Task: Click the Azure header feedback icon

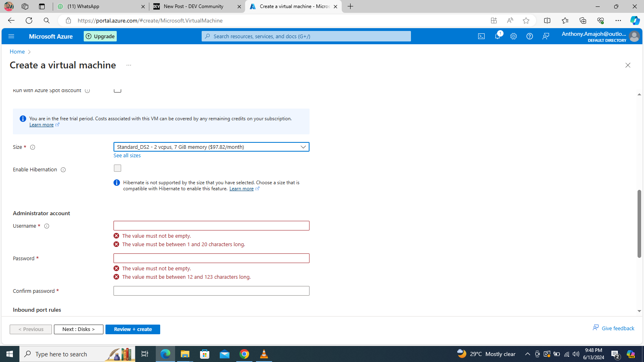Action: [546, 36]
